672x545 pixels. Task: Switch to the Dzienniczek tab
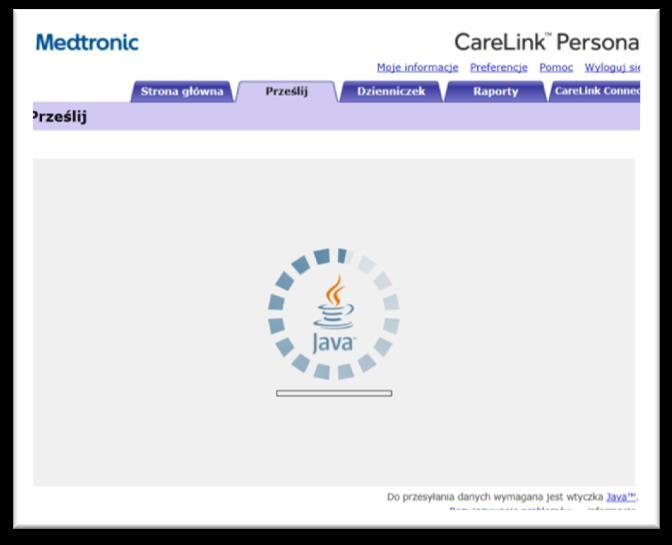[x=391, y=92]
